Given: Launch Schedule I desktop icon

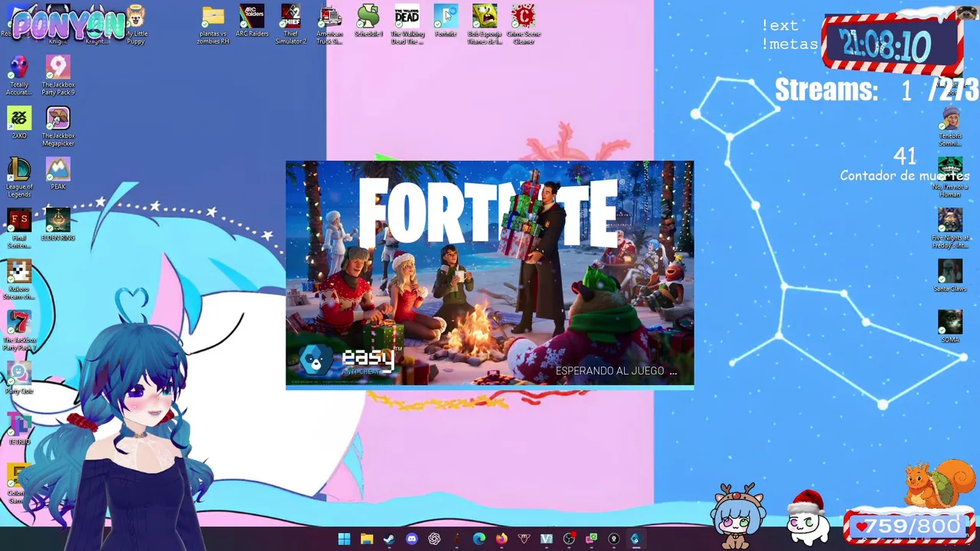Looking at the screenshot, I should pyautogui.click(x=368, y=21).
